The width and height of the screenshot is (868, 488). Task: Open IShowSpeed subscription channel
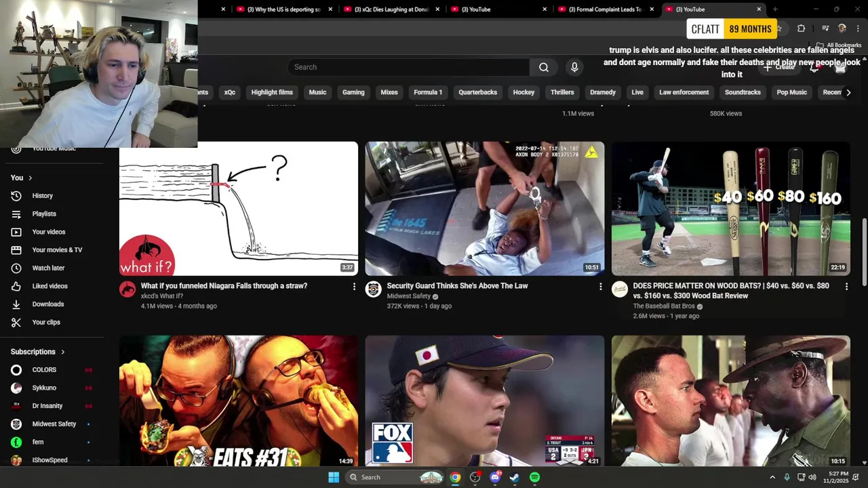click(x=50, y=460)
